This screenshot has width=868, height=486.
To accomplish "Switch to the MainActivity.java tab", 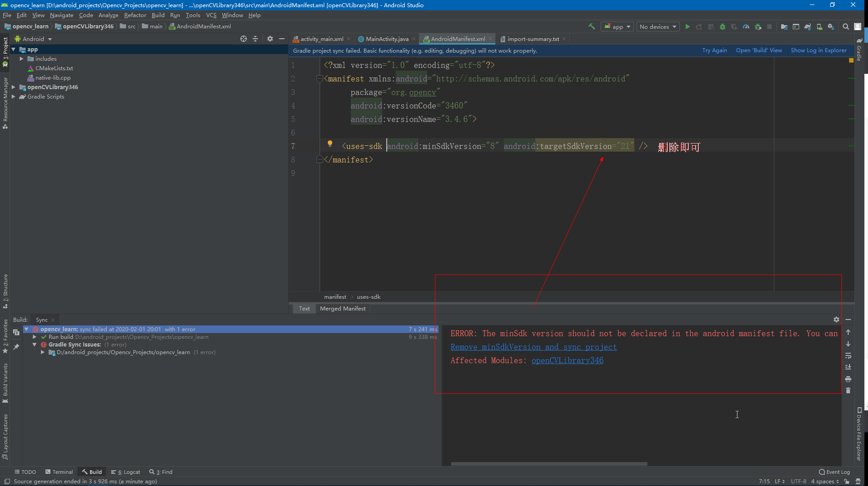I will (x=386, y=39).
